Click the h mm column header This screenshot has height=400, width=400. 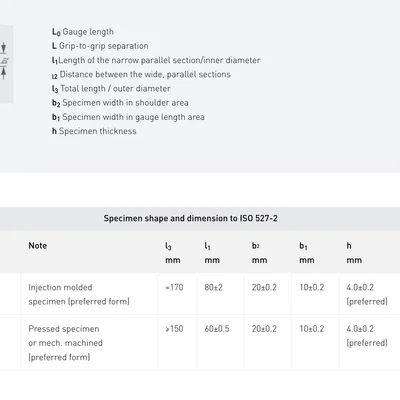354,253
